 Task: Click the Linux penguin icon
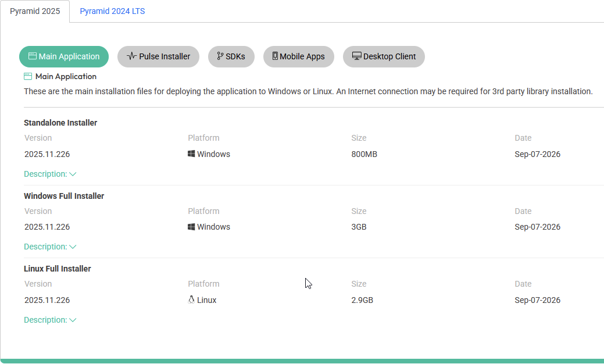pyautogui.click(x=191, y=299)
